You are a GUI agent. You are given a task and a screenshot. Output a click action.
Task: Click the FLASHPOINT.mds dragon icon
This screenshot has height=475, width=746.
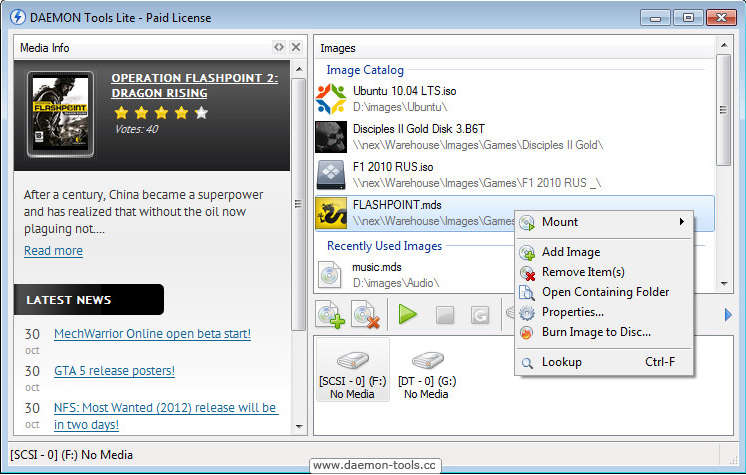point(332,213)
